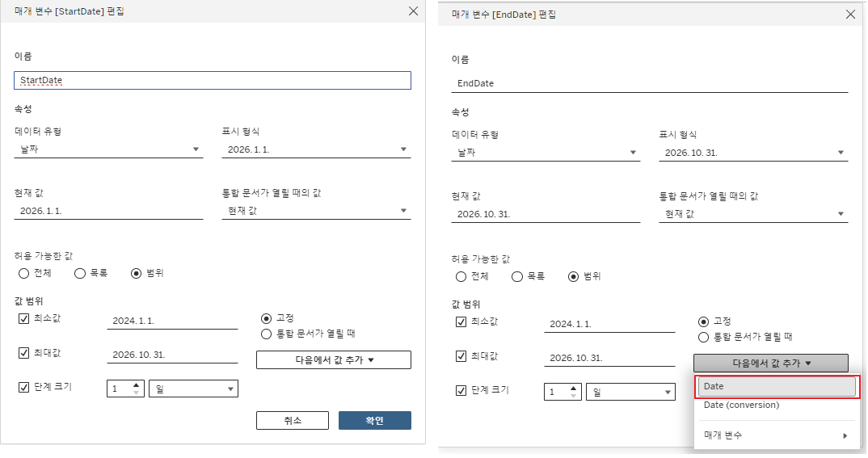Close the StartDate parameter edit dialog

point(413,11)
